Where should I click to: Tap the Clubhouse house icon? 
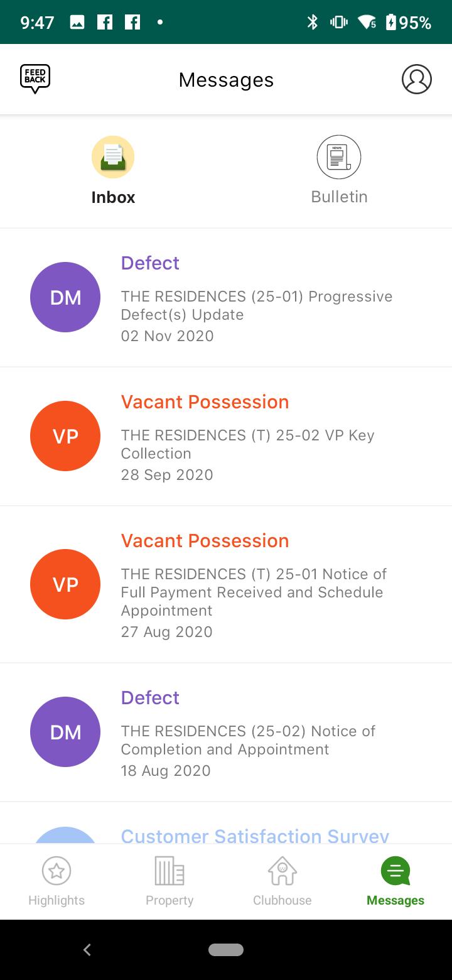282,871
